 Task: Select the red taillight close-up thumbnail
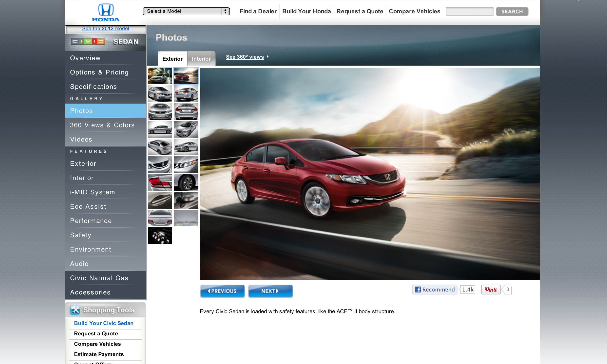[x=160, y=182]
